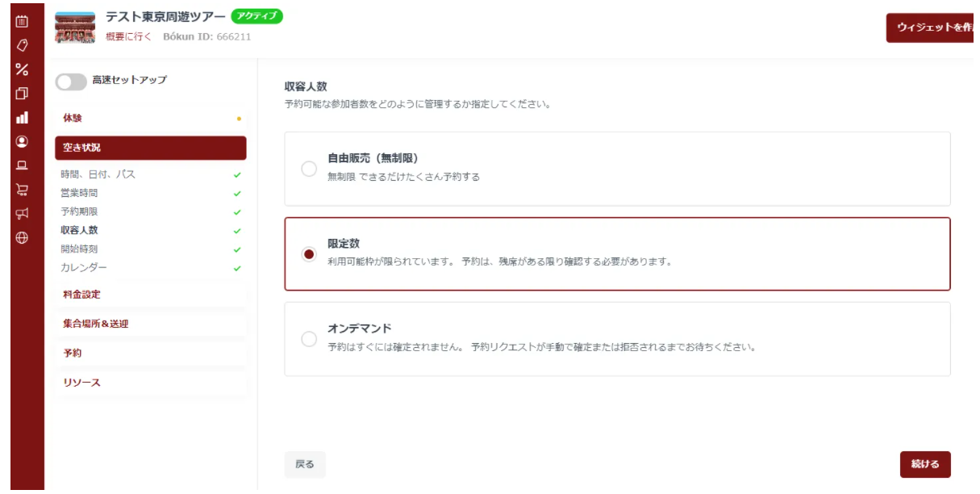Click the bar chart reports icon
Image resolution: width=980 pixels, height=494 pixels.
pyautogui.click(x=22, y=118)
